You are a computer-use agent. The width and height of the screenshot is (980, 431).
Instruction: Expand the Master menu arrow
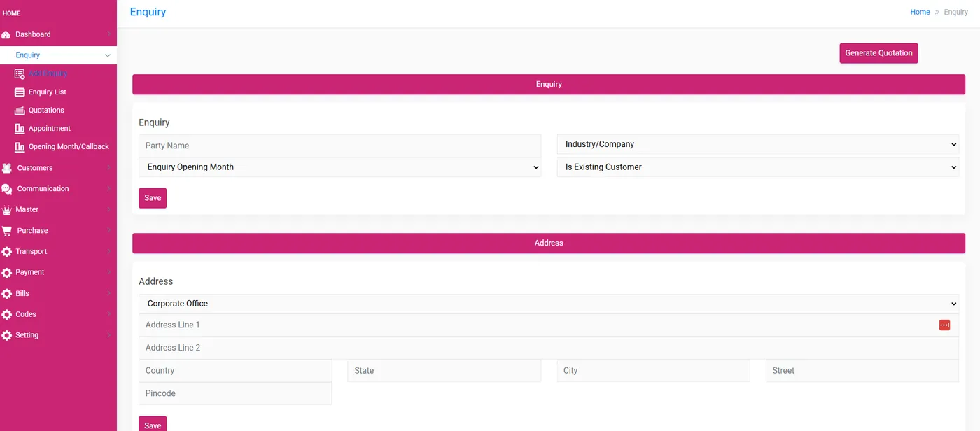[108, 210]
